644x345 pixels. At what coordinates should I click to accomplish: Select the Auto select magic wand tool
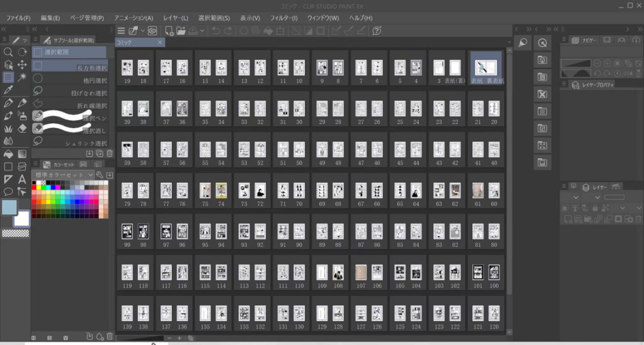point(22,77)
